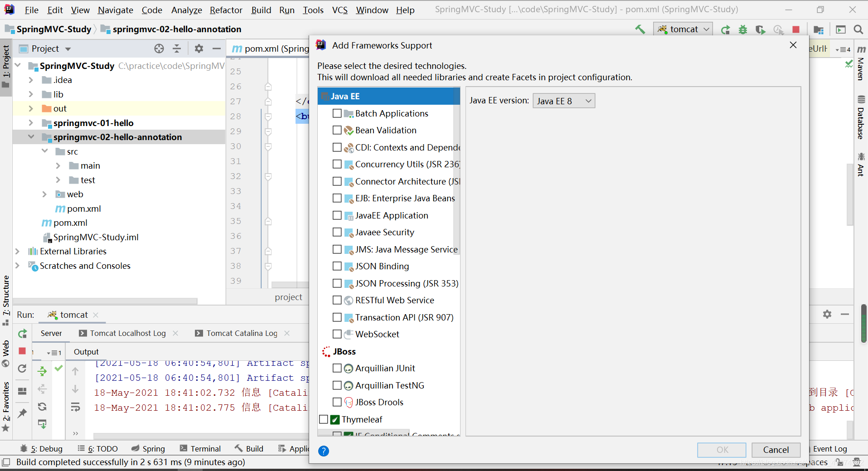Open the Spring tool window button
Viewport: 868px width, 471px height.
(x=148, y=449)
